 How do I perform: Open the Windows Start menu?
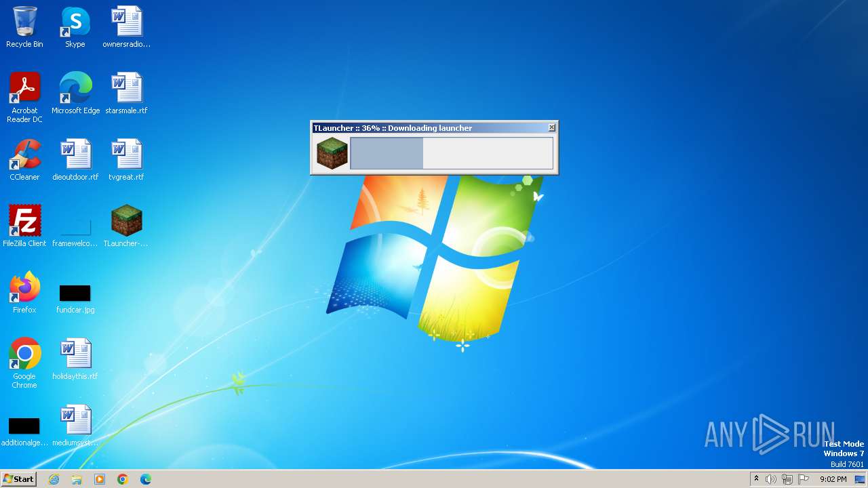[x=18, y=479]
